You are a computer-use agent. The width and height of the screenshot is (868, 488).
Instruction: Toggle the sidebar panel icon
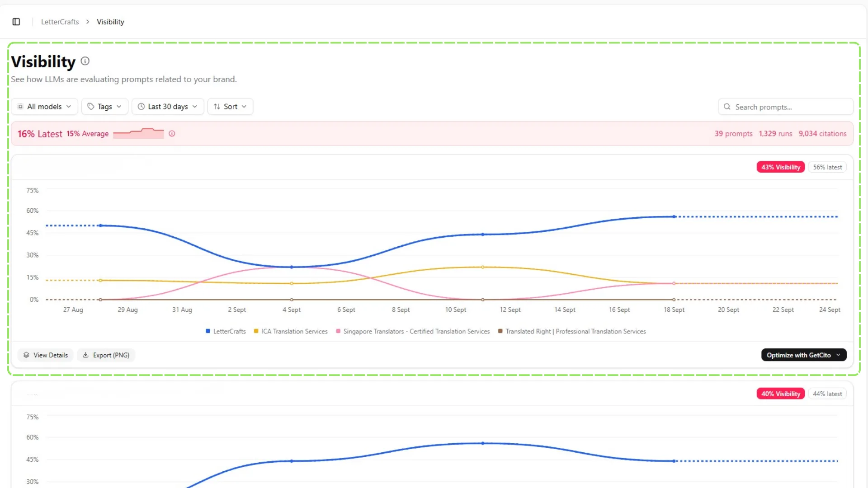tap(16, 22)
